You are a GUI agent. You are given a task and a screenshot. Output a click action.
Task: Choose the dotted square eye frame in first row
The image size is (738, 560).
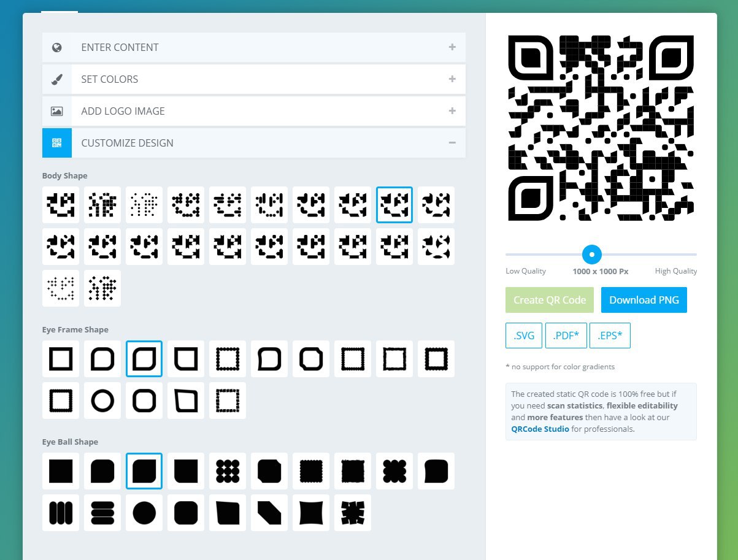click(x=228, y=359)
